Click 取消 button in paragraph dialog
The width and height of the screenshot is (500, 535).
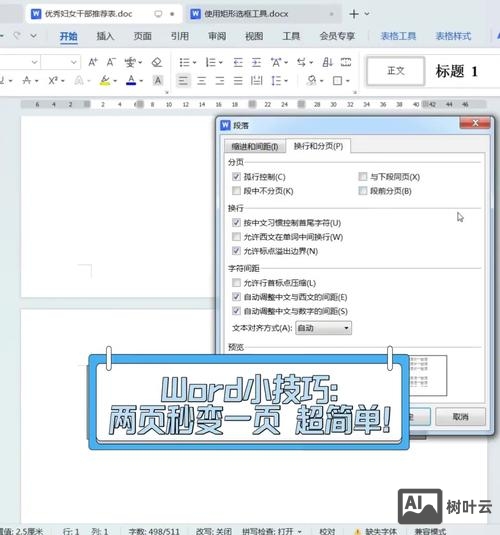click(x=460, y=417)
